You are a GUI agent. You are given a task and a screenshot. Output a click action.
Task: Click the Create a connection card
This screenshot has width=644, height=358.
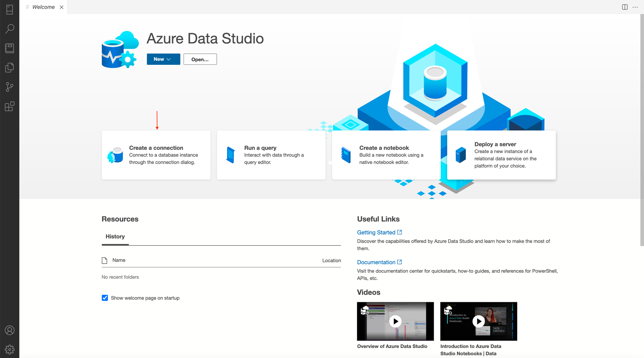(156, 155)
